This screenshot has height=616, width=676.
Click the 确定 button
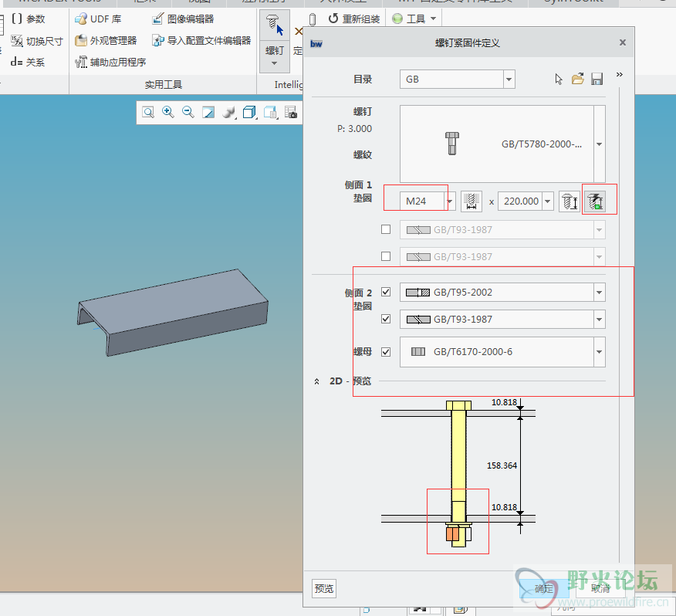[x=544, y=589]
